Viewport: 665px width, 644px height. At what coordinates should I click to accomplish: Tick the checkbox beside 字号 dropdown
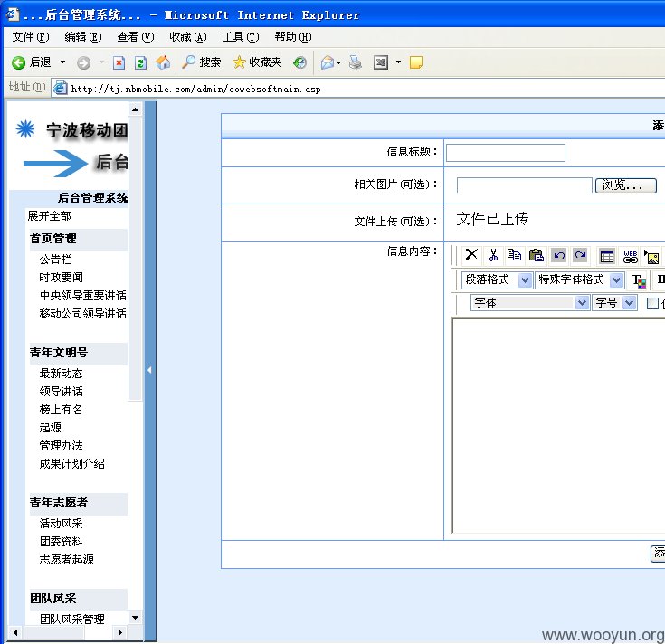pyautogui.click(x=652, y=303)
